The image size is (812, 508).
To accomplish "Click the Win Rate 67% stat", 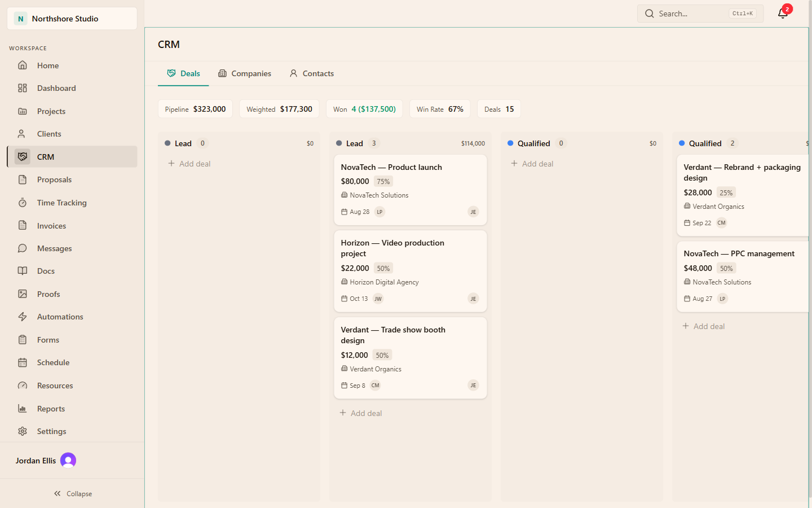I will click(440, 109).
